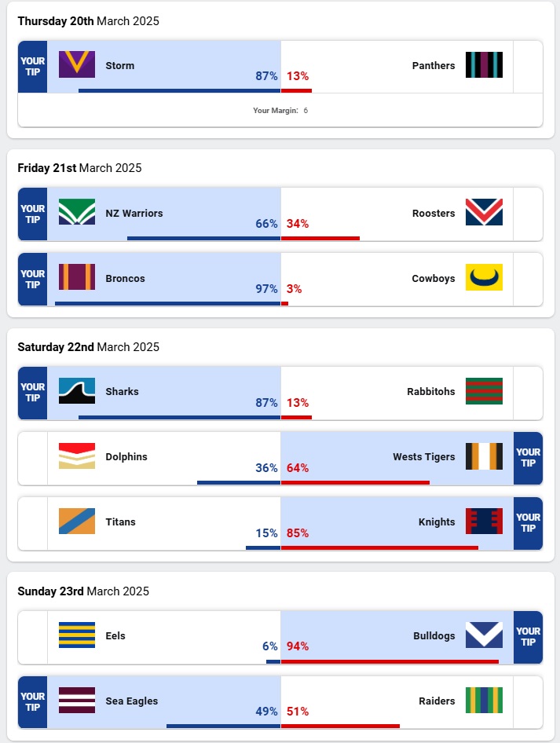Click the Storm team logo
Screen dimensions: 560x743
click(77, 64)
